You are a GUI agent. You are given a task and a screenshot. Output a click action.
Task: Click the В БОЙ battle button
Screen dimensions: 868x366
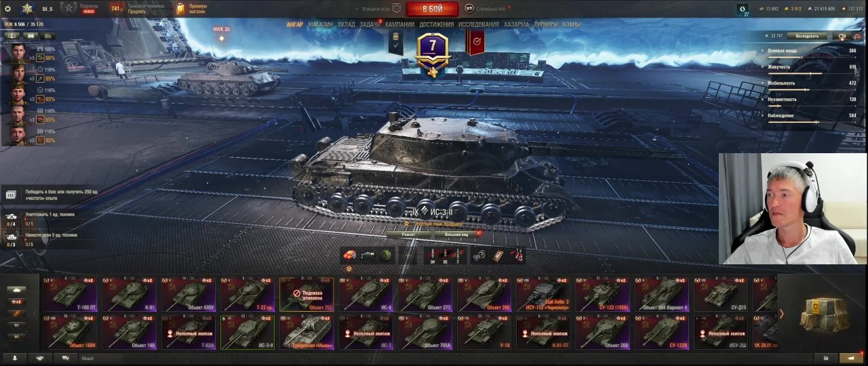click(x=433, y=9)
